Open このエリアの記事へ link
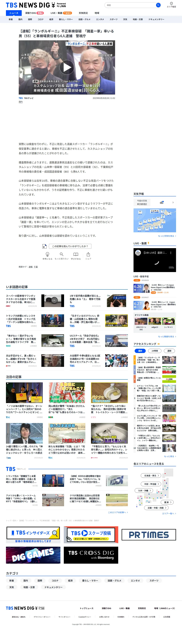The height and width of the screenshot is (644, 182). tap(118, 512)
